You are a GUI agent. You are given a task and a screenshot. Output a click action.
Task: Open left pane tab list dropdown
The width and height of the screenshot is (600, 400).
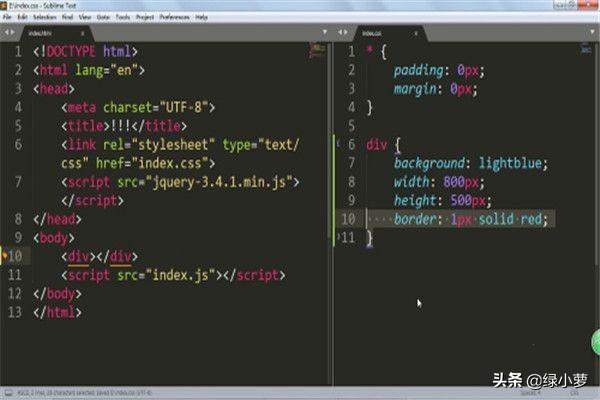pyautogui.click(x=323, y=31)
